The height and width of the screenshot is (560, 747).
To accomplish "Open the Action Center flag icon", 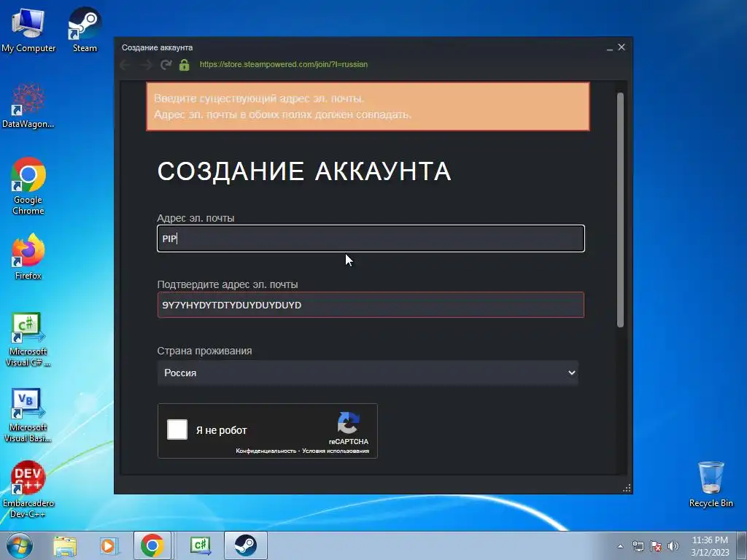I will [656, 546].
